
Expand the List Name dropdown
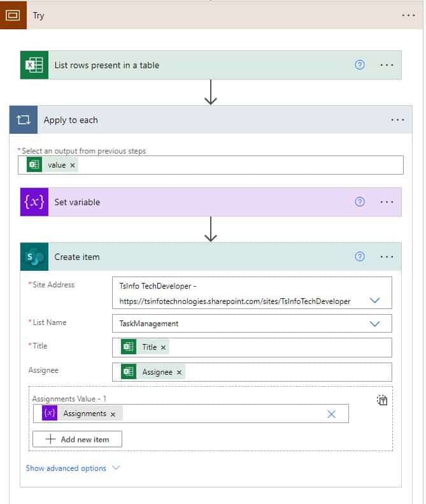pos(374,324)
